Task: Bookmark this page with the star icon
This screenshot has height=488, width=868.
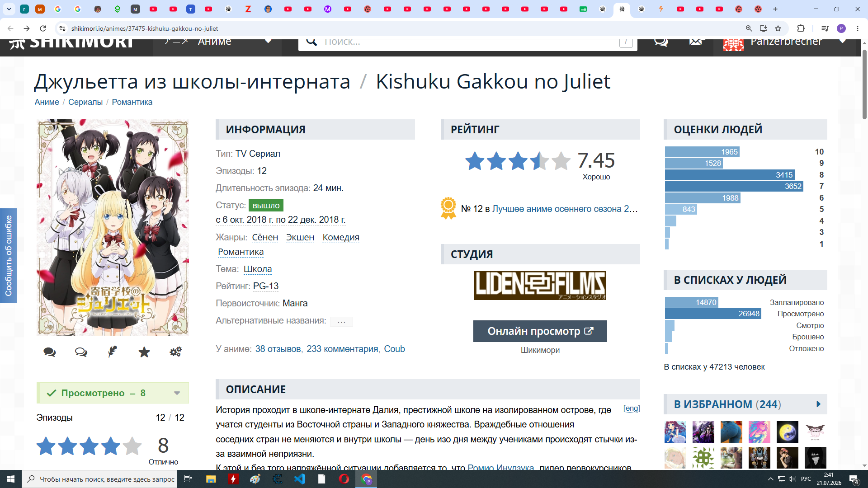Action: [x=778, y=28]
